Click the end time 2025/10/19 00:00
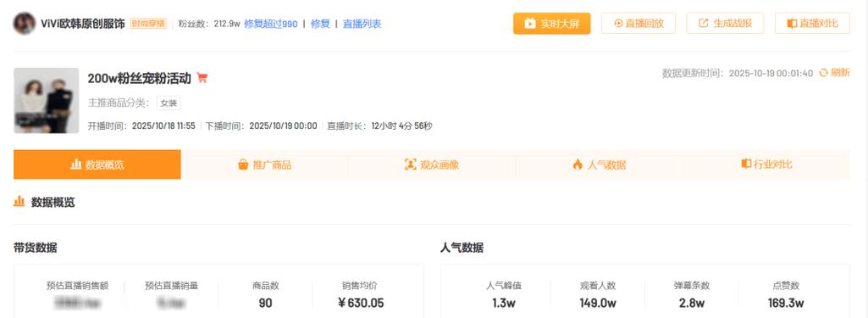This screenshot has width=868, height=318. pos(284,126)
